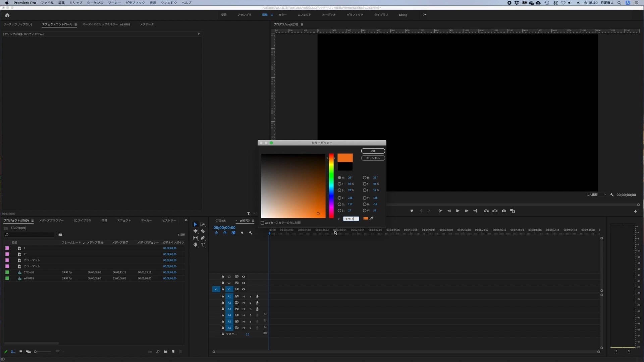Switch project panel to list view
The width and height of the screenshot is (644, 362).
click(x=13, y=352)
